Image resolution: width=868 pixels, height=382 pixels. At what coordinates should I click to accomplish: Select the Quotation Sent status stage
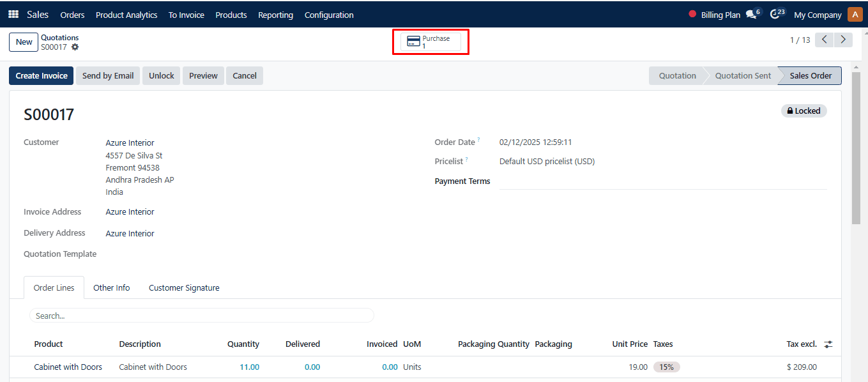click(743, 75)
